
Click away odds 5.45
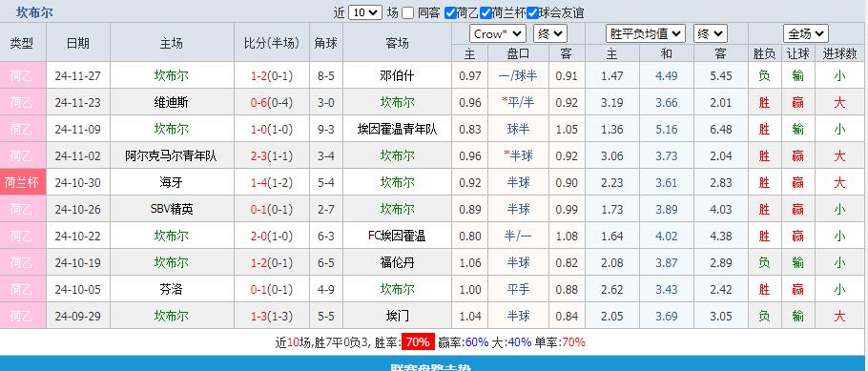click(x=721, y=76)
